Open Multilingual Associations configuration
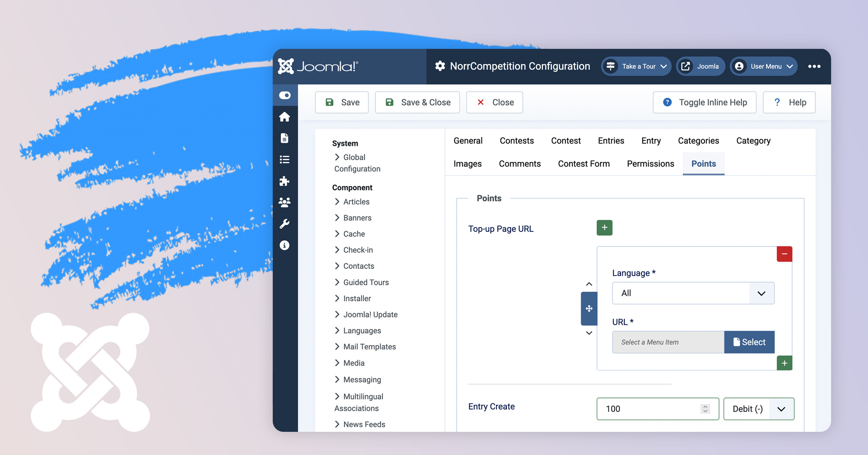Viewport: 868px width, 455px height. 359,403
